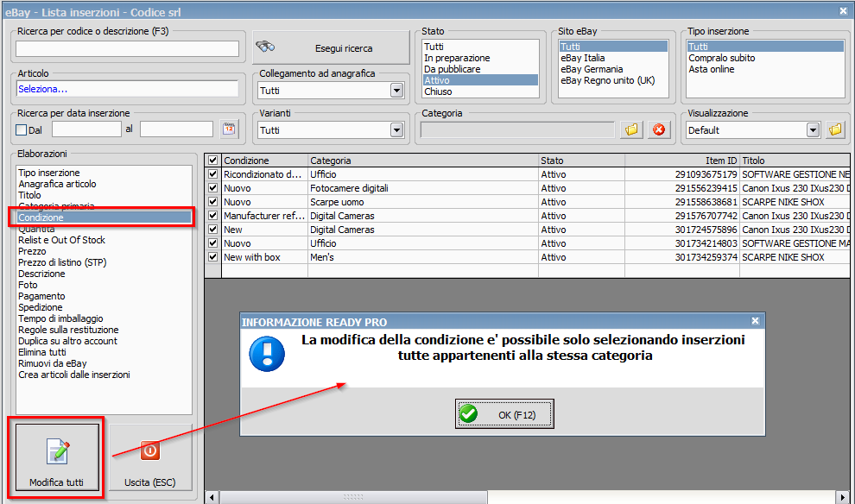The height and width of the screenshot is (504, 855).
Task: Select Chiuso in Stato list
Action: click(438, 91)
